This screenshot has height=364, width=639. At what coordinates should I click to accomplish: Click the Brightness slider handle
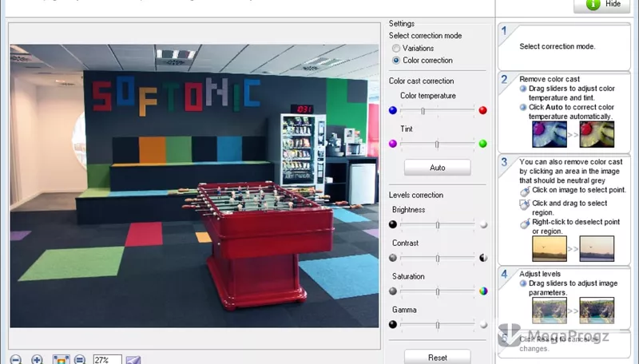coord(437,224)
